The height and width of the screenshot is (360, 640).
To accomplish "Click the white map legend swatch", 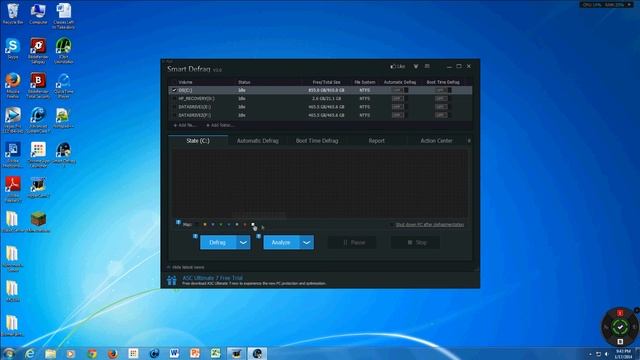I will pos(253,224).
